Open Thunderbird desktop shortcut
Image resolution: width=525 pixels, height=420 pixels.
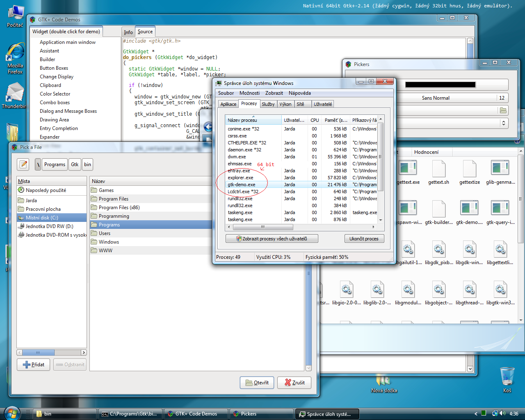coord(15,95)
